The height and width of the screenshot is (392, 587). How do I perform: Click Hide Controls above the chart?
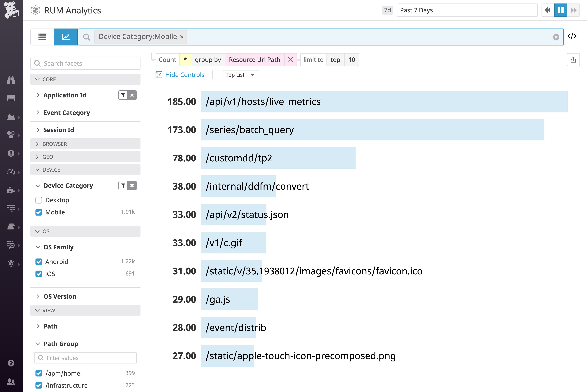[x=184, y=75]
